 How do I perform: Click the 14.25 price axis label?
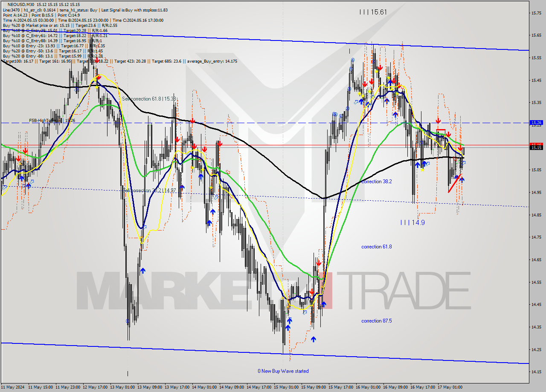[536, 349]
